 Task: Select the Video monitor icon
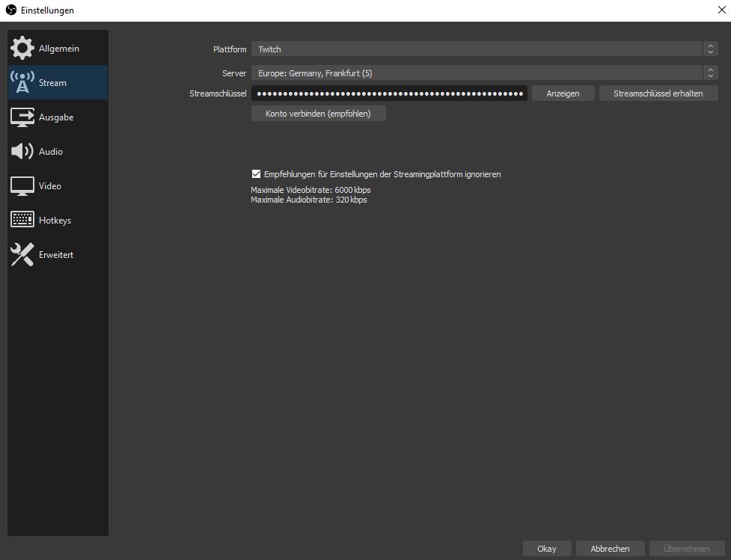coord(22,186)
